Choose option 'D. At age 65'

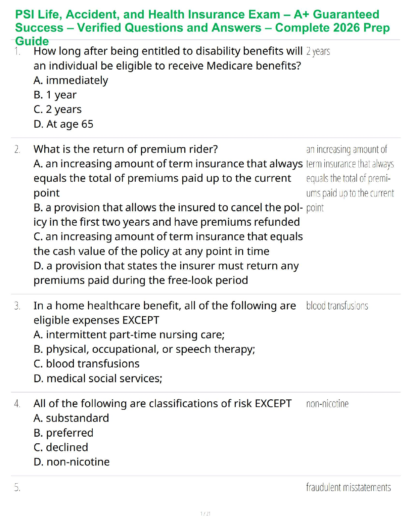pyautogui.click(x=63, y=124)
